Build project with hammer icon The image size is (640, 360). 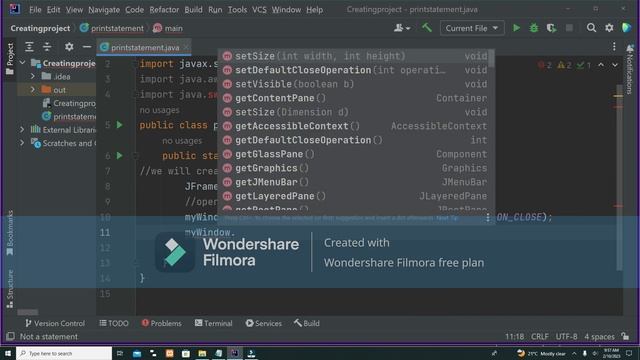tap(427, 28)
